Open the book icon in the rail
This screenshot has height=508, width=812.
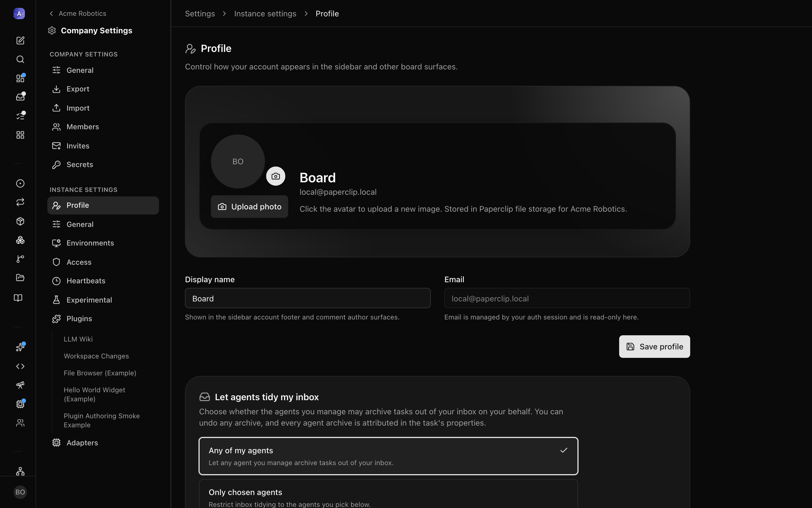click(x=18, y=298)
